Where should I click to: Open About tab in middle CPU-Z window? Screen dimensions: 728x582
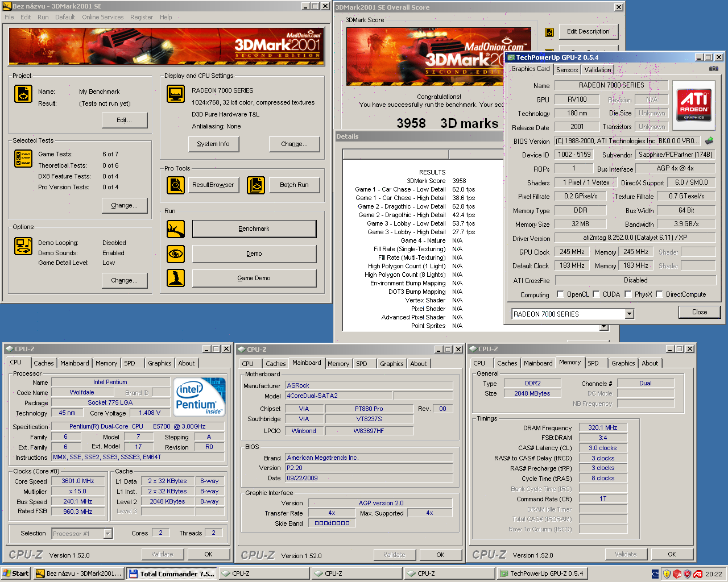pyautogui.click(x=419, y=364)
